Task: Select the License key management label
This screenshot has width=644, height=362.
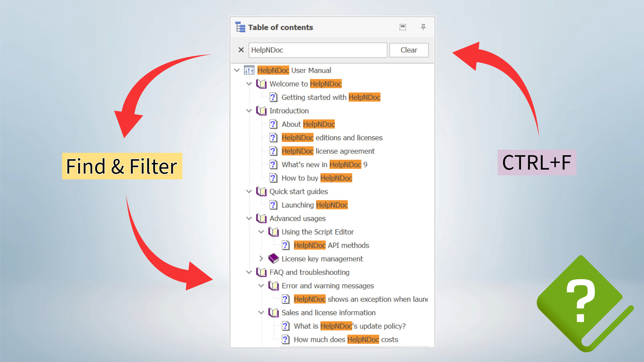Action: (322, 259)
